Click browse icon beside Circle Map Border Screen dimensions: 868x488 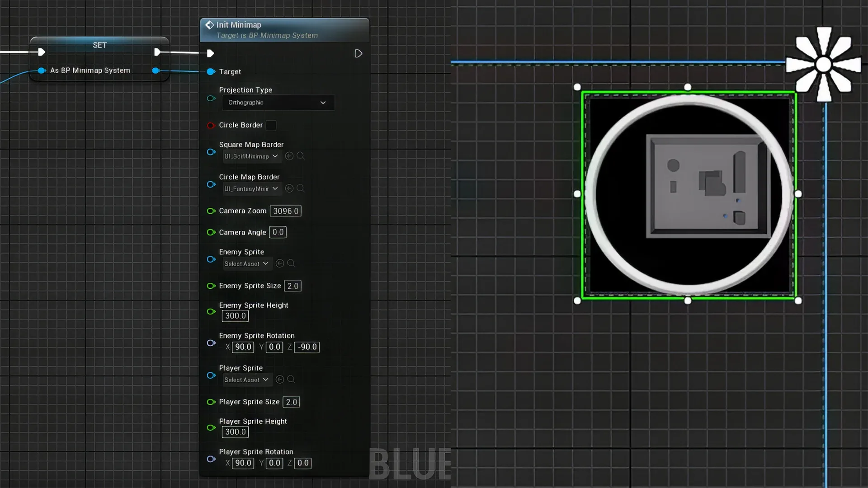coord(301,188)
